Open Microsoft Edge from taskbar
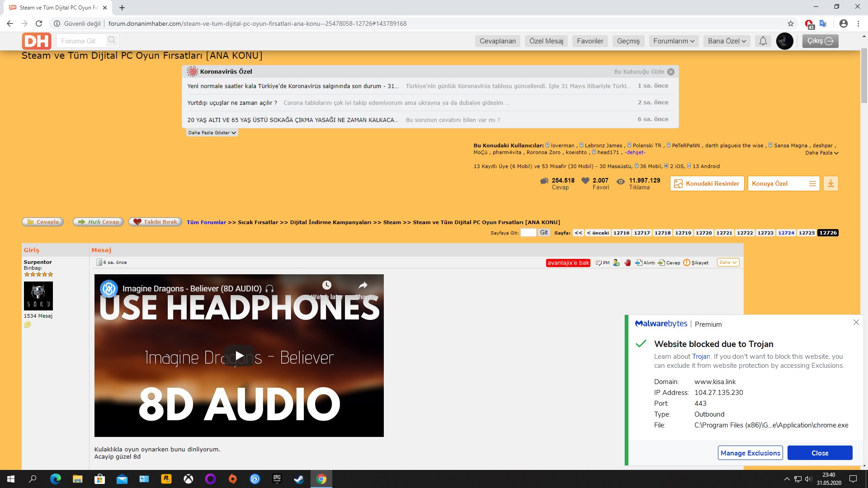 coord(56,479)
